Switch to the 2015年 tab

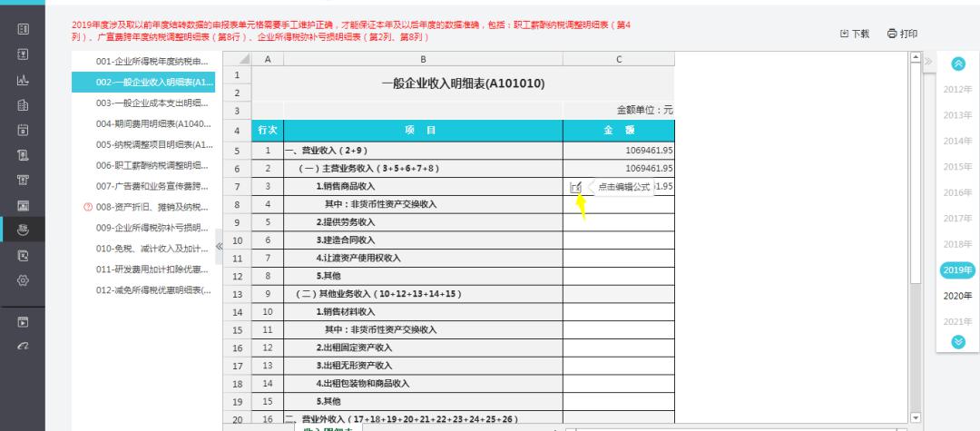[957, 167]
